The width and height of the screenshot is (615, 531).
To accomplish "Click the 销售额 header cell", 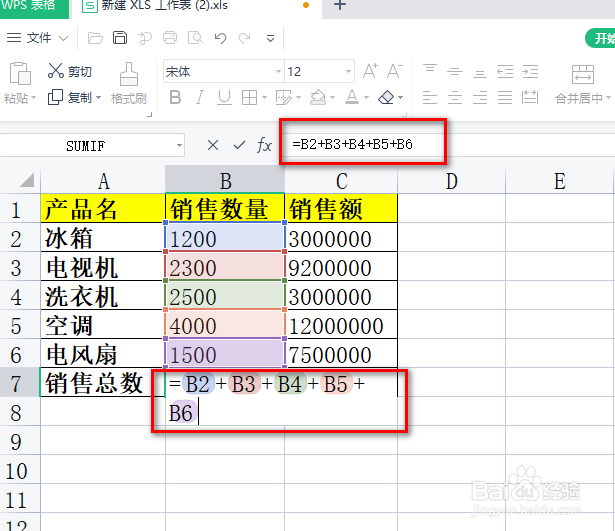I will coord(341,209).
